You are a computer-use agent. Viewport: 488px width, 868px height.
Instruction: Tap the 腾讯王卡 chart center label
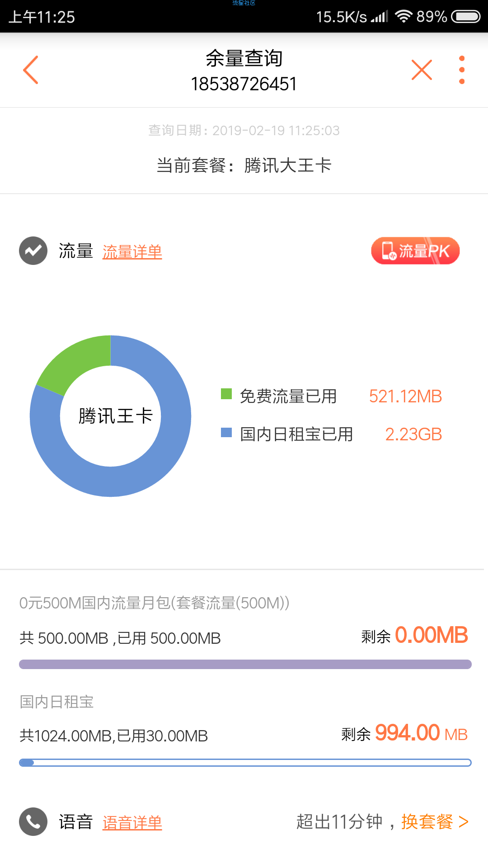[116, 416]
